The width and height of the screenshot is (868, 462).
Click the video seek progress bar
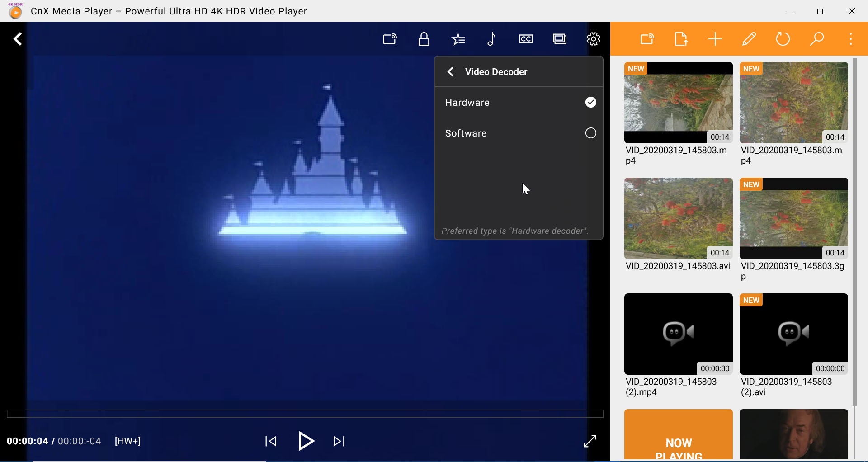305,414
